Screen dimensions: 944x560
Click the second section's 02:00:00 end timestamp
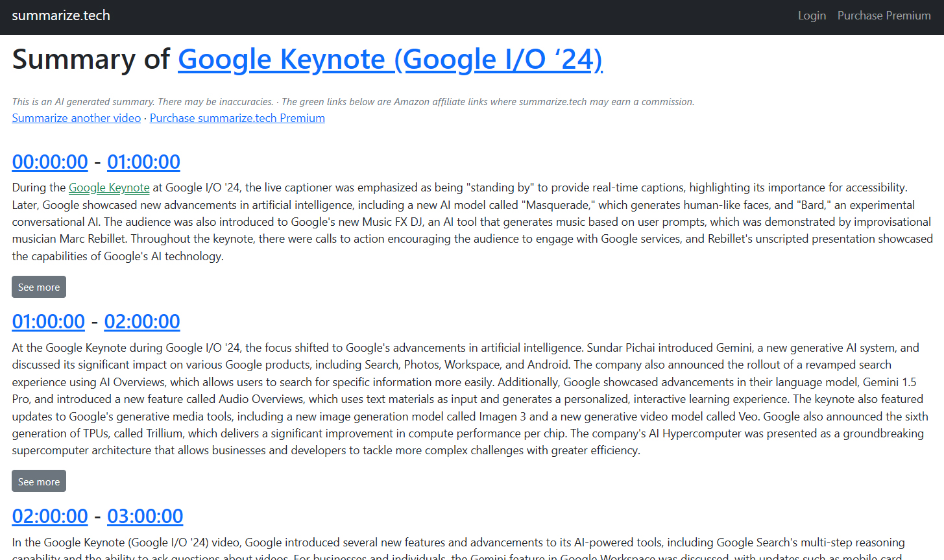pos(141,321)
